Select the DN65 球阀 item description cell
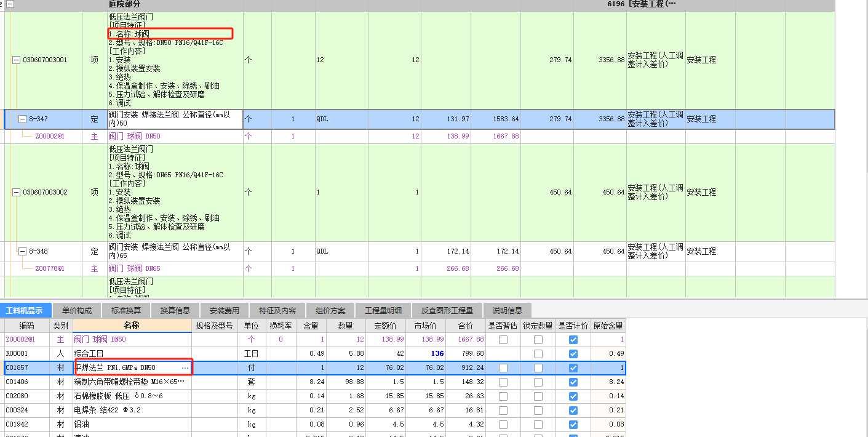868x437 pixels. 175,192
